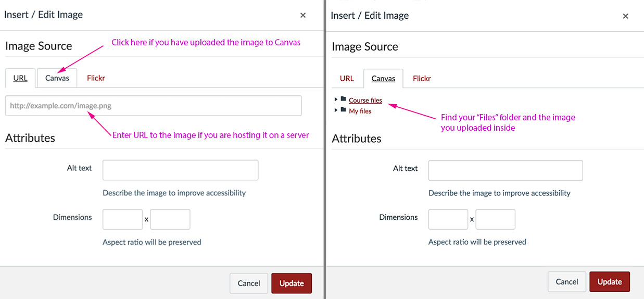Open the Flickr tab in left dialog

(96, 78)
